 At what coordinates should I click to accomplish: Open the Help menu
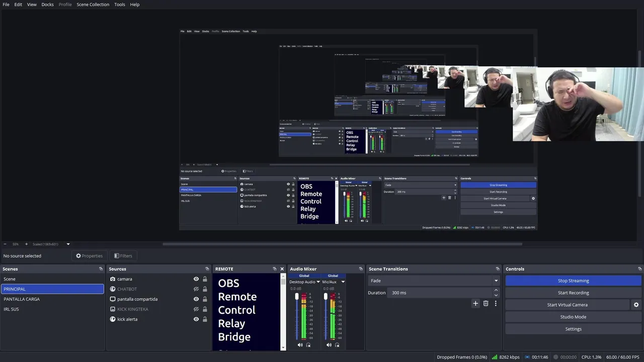(135, 5)
